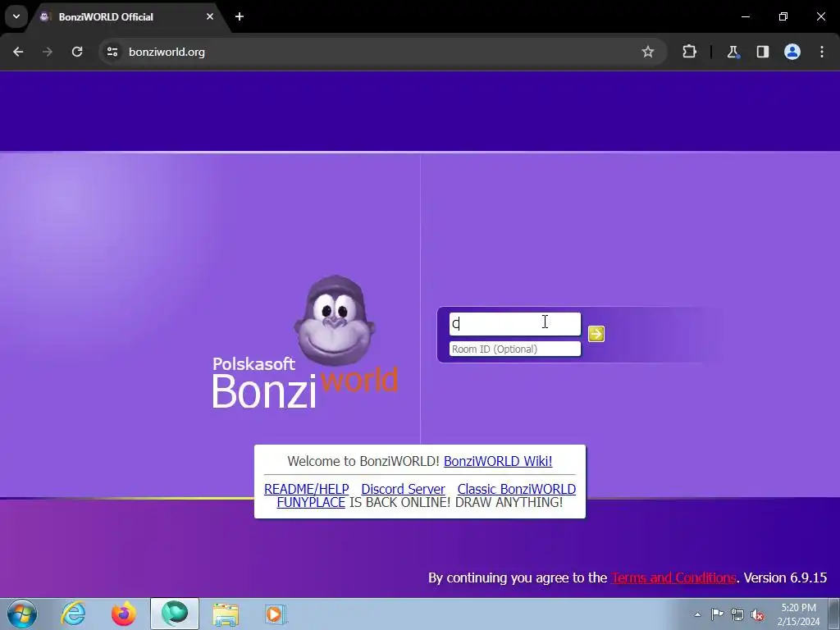Click the yellow arrow login button
The height and width of the screenshot is (630, 840).
click(x=596, y=334)
